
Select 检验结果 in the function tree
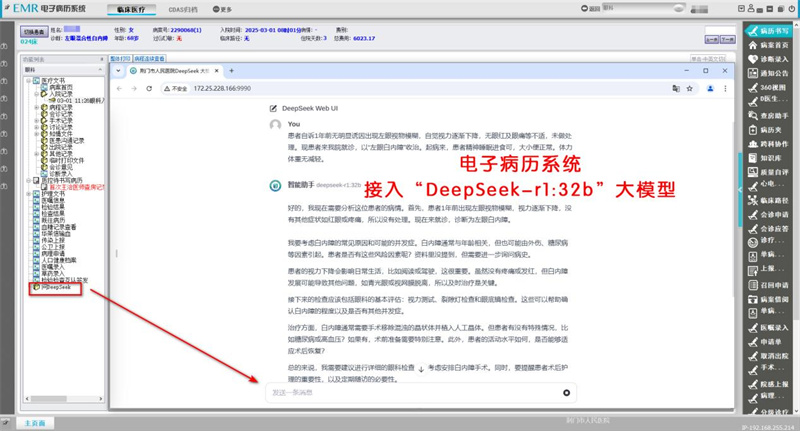pyautogui.click(x=53, y=207)
